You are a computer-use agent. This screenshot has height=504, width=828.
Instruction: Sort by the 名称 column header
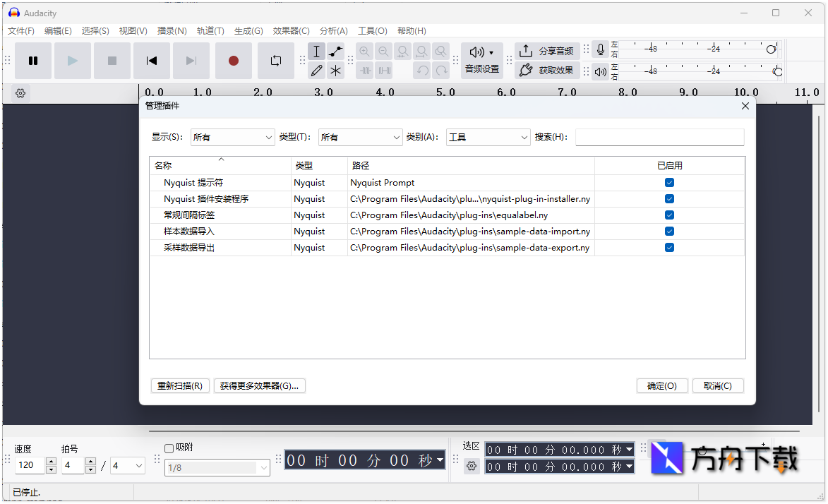click(x=220, y=166)
